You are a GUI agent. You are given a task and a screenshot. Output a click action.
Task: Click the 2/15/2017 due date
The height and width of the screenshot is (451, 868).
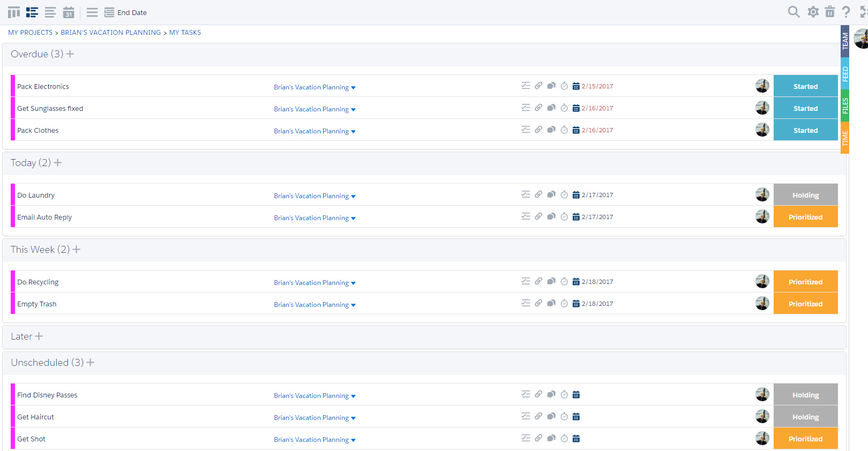pos(597,86)
